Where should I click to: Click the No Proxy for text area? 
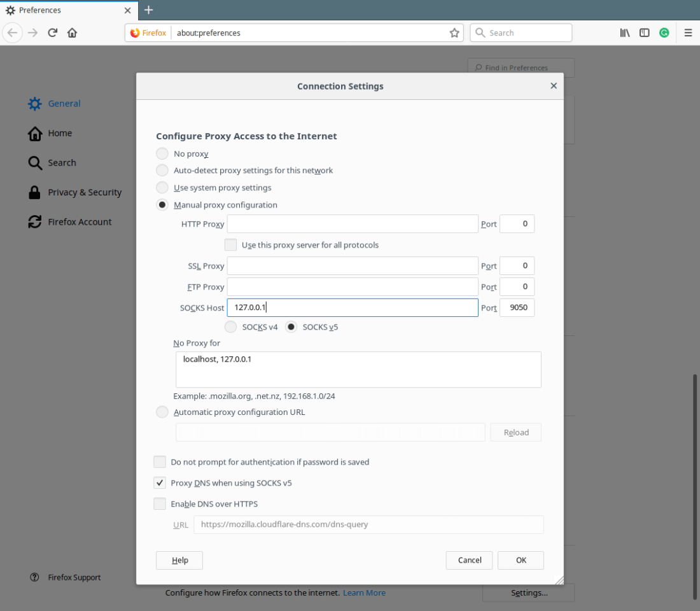(358, 369)
